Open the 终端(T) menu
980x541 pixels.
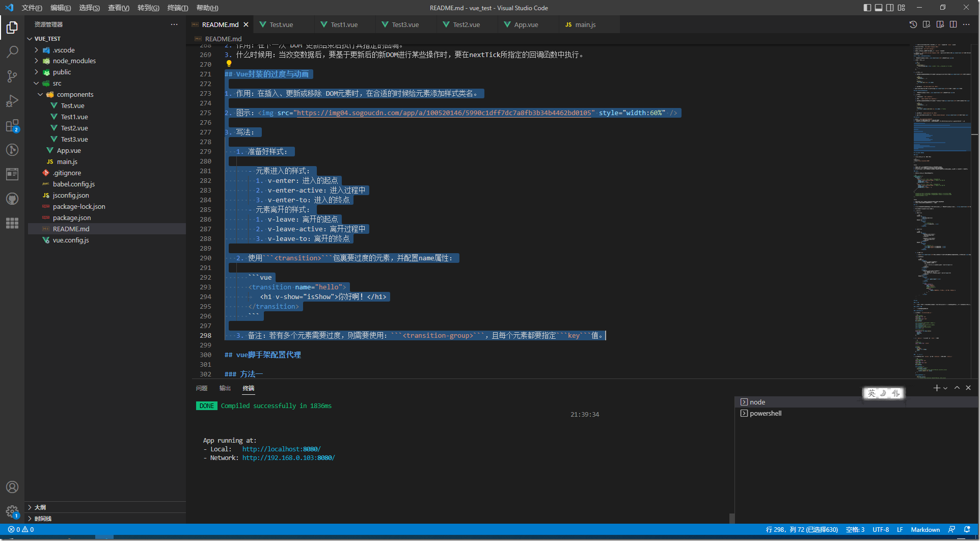pyautogui.click(x=177, y=8)
